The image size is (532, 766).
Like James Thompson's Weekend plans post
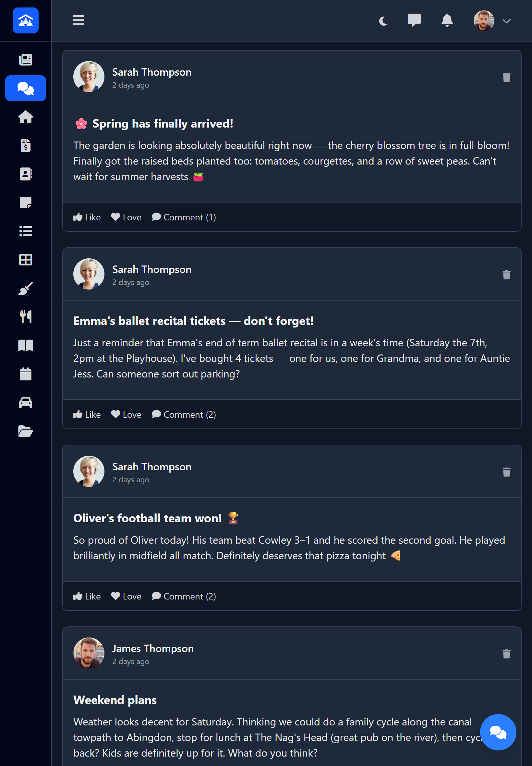click(x=87, y=764)
